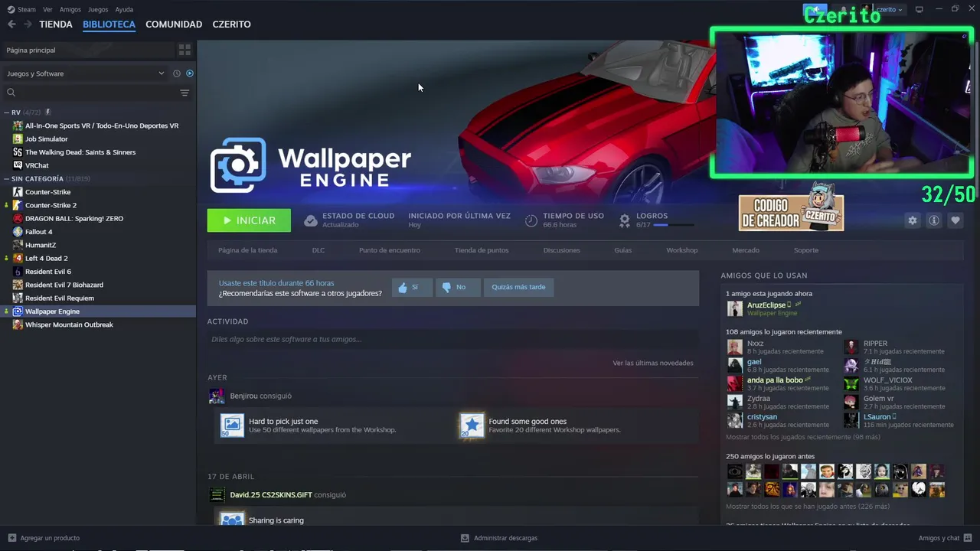Image resolution: width=980 pixels, height=551 pixels.
Task: Click the activity comment input box
Action: click(x=452, y=339)
